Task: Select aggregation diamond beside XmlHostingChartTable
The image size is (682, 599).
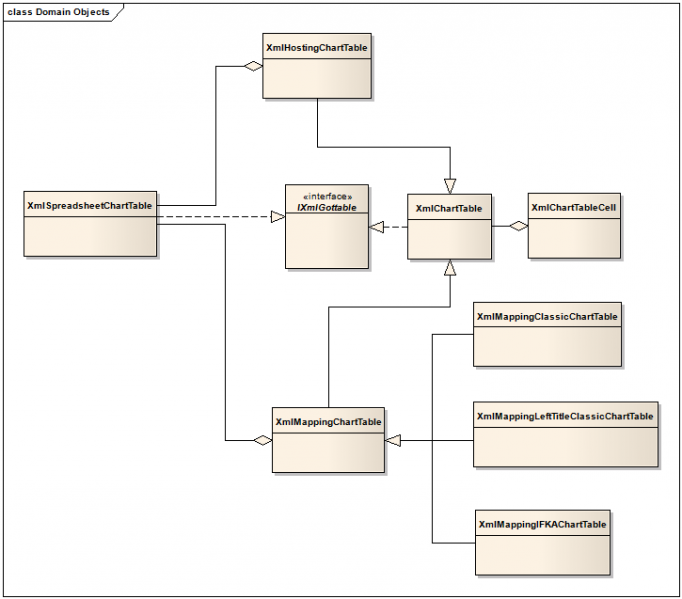Action: pyautogui.click(x=253, y=67)
